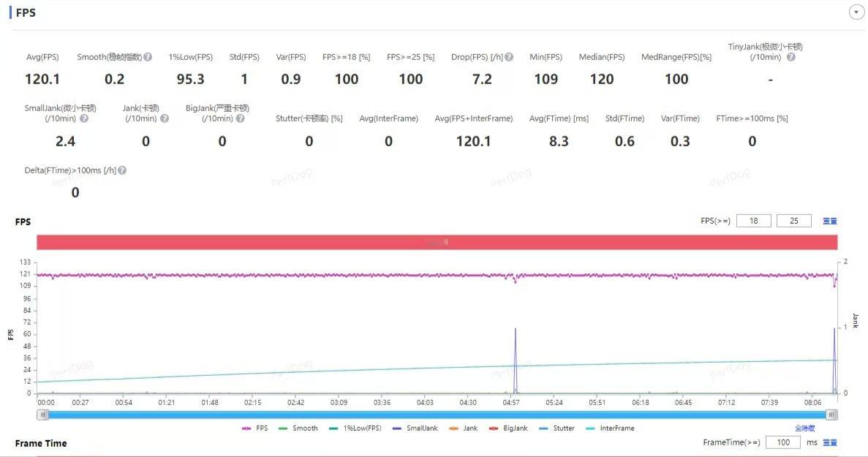Image resolution: width=868 pixels, height=457 pixels.
Task: Select Var(FPS) value 0.9
Action: pyautogui.click(x=290, y=79)
